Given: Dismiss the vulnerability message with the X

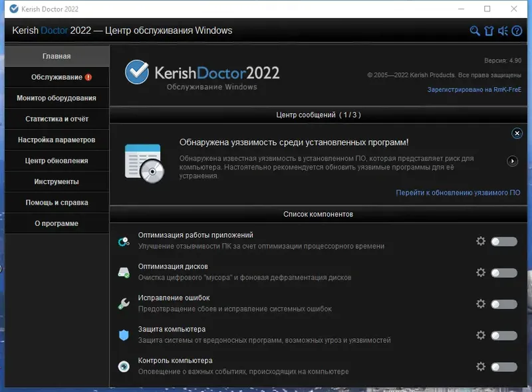Looking at the screenshot, I should pyautogui.click(x=517, y=133).
